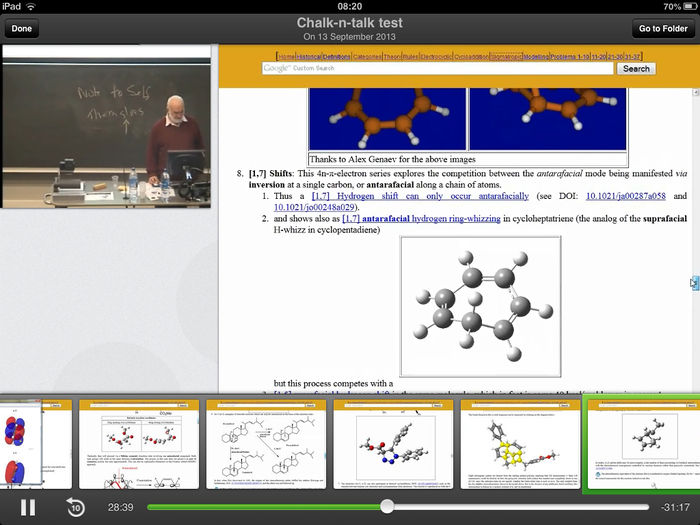Select the yellow molecule slide thumbnail
The width and height of the screenshot is (700, 525).
[521, 444]
